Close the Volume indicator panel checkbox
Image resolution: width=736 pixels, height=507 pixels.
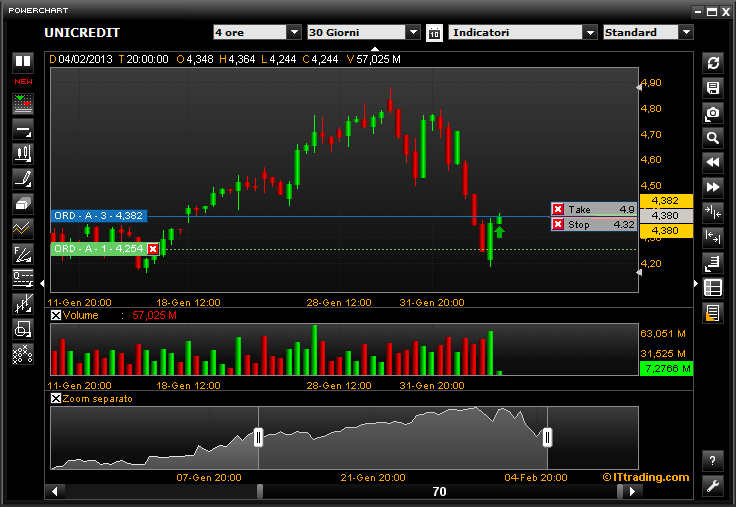tap(56, 316)
